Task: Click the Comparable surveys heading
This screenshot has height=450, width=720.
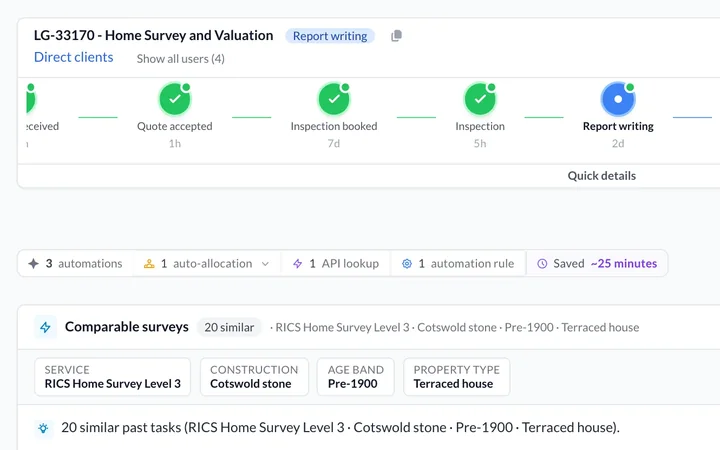Action: pyautogui.click(x=127, y=327)
